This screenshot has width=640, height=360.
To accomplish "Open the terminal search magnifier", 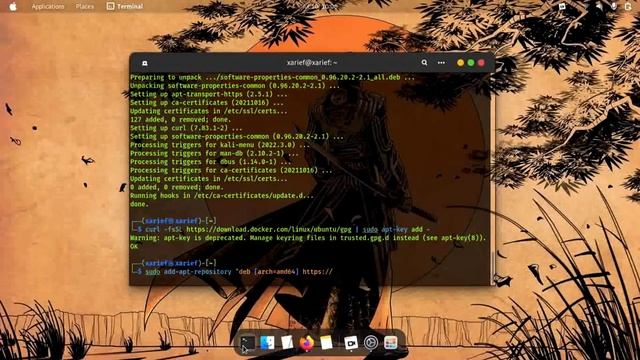I will click(x=424, y=62).
